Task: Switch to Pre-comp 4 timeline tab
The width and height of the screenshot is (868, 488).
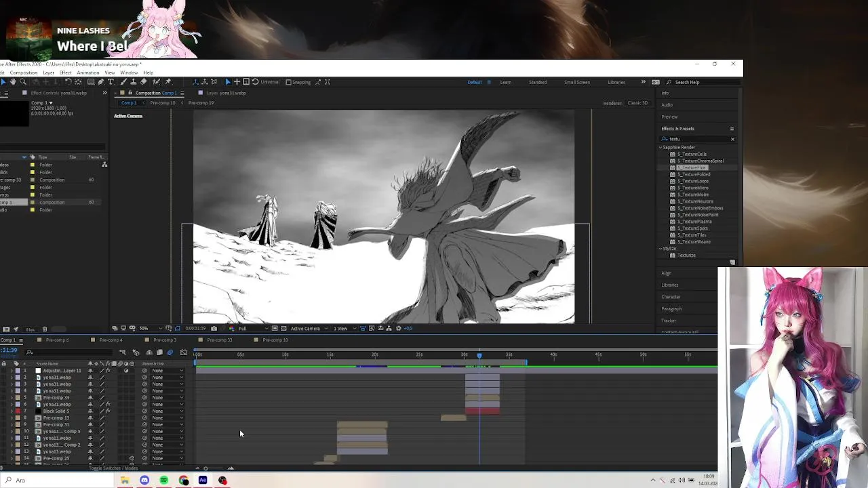Action: [x=111, y=340]
